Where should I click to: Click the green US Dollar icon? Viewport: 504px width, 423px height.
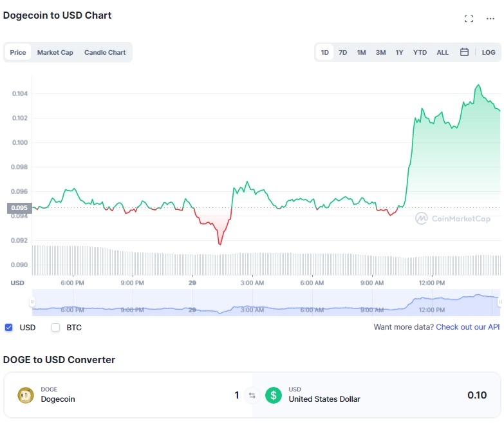point(274,395)
